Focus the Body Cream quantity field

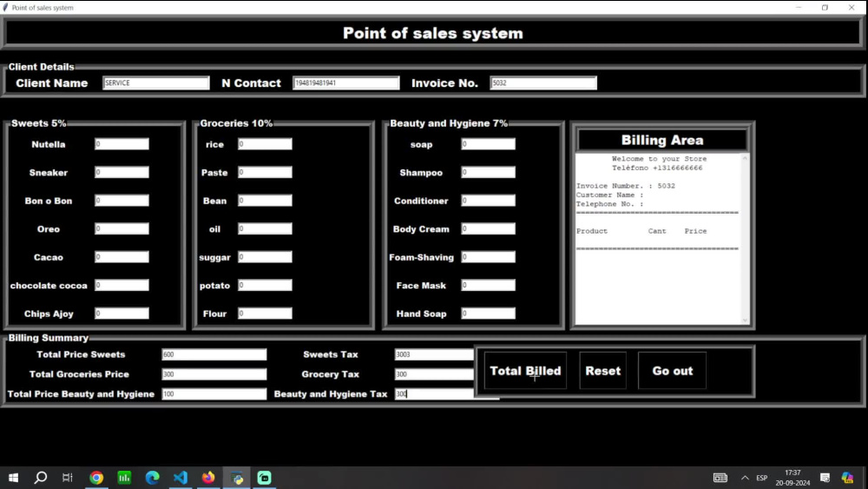pos(488,228)
